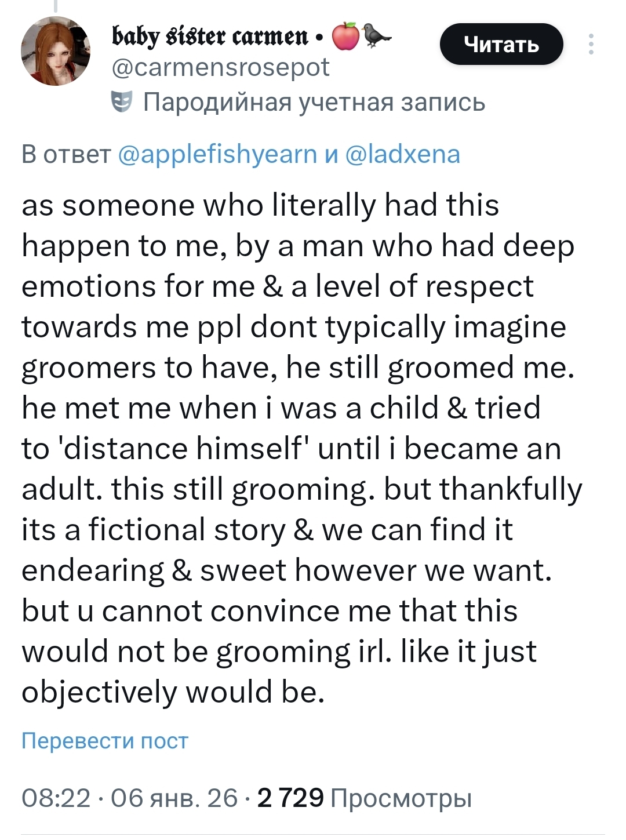Open the @applefishyearn mention

tap(217, 154)
